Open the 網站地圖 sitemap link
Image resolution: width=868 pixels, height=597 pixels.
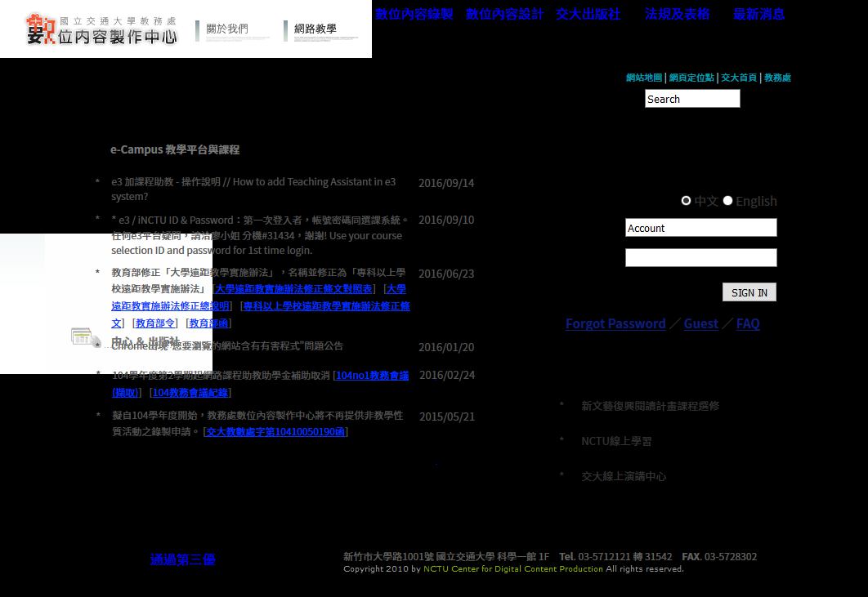coord(644,78)
